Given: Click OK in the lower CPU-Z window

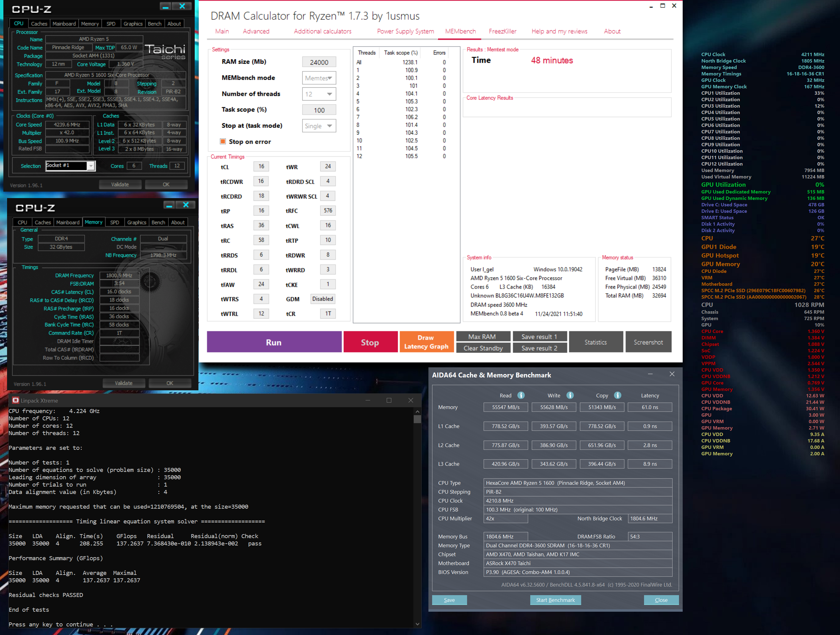Looking at the screenshot, I should pyautogui.click(x=170, y=383).
